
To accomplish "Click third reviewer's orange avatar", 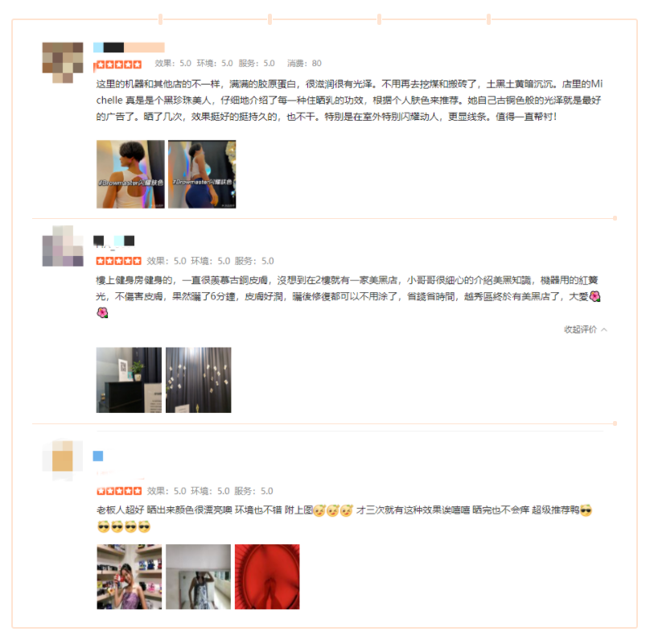I will point(63,460).
